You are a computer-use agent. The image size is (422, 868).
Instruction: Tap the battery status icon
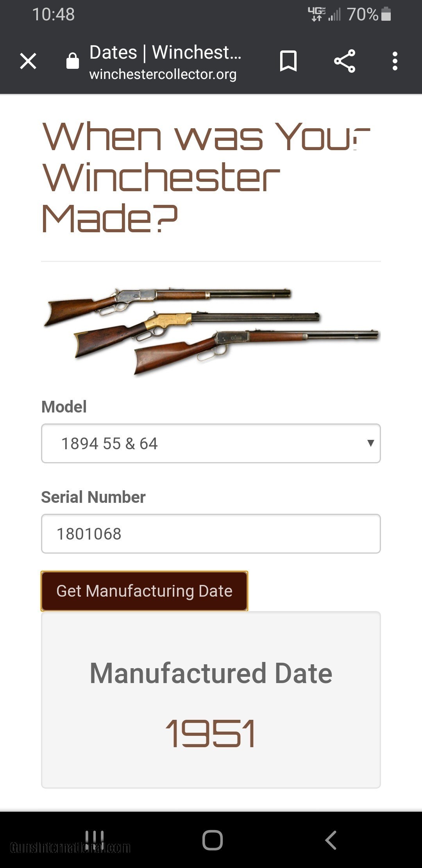[386, 14]
